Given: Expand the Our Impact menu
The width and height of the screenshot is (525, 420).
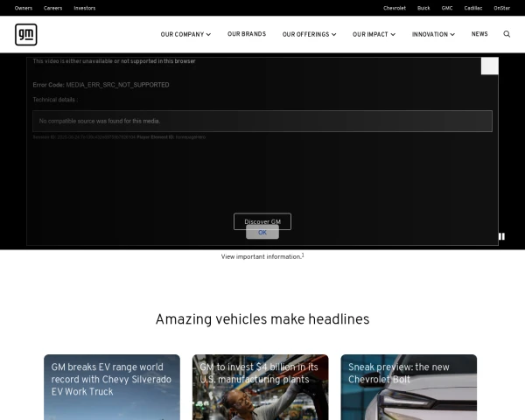Looking at the screenshot, I should (x=374, y=34).
